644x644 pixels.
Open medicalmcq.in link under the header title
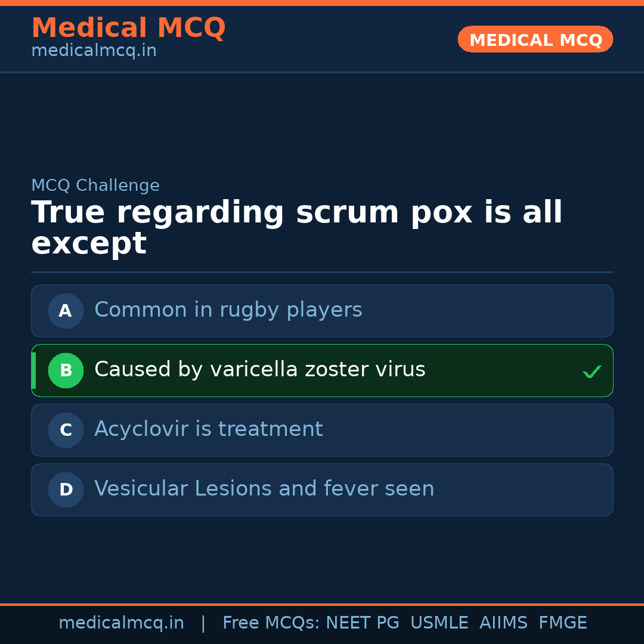[x=94, y=51]
